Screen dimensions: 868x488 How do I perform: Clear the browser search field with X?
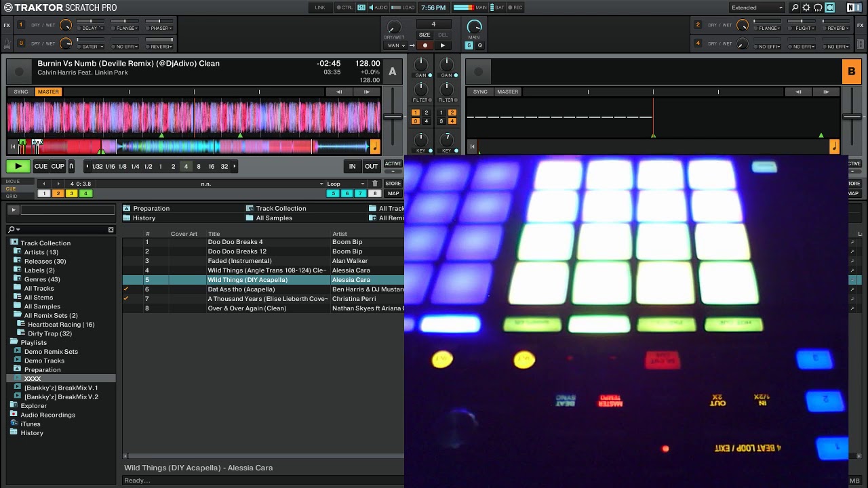[111, 230]
